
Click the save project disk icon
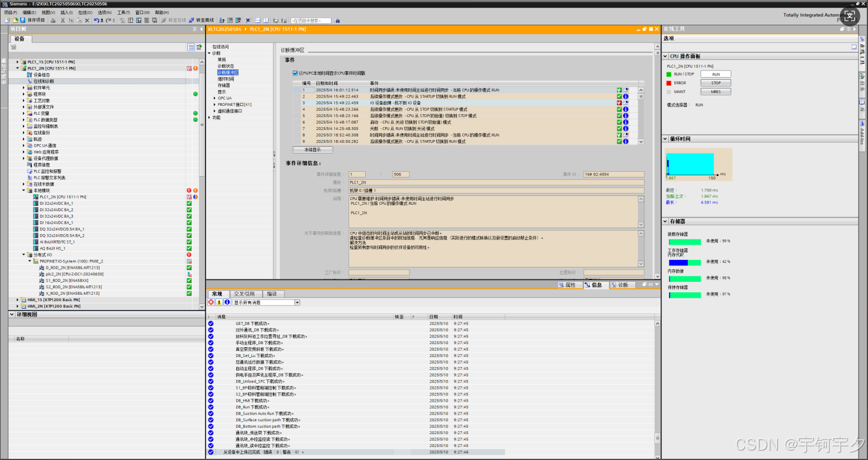(22, 20)
